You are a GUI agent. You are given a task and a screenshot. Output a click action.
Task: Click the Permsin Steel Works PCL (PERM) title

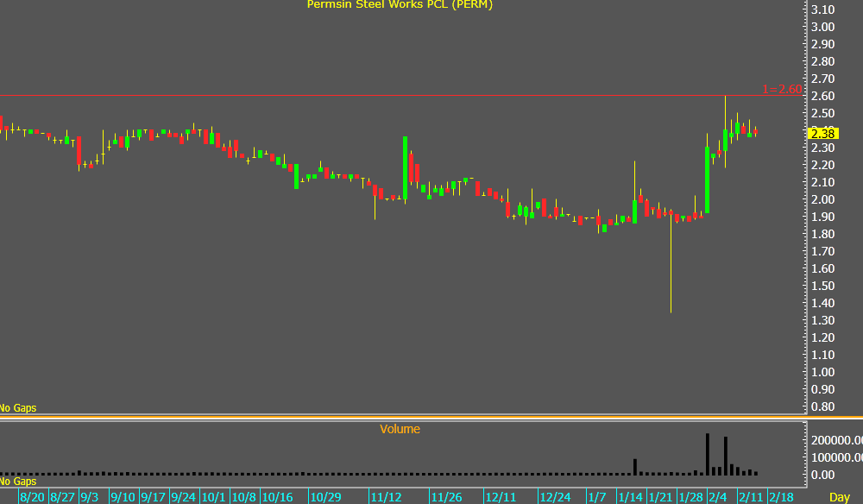click(x=400, y=4)
